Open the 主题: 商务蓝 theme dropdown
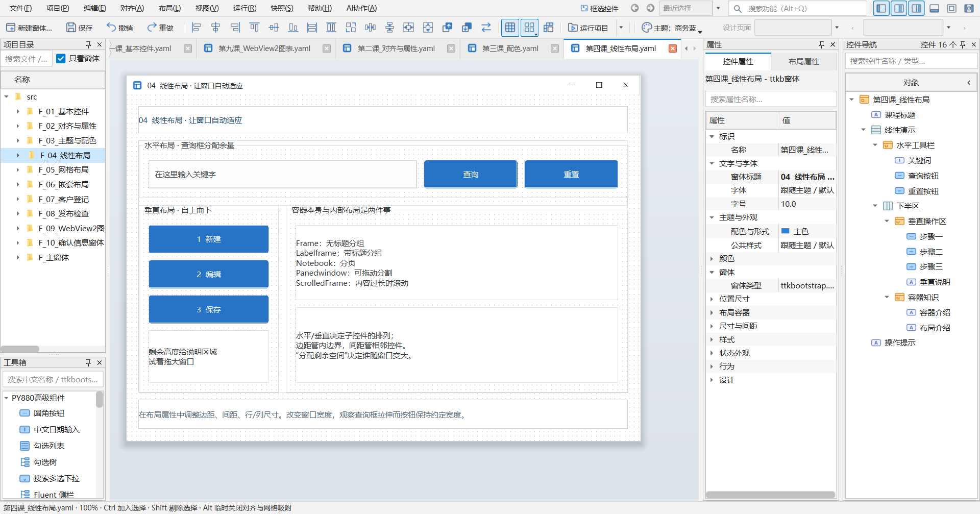The image size is (980, 514). click(672, 28)
